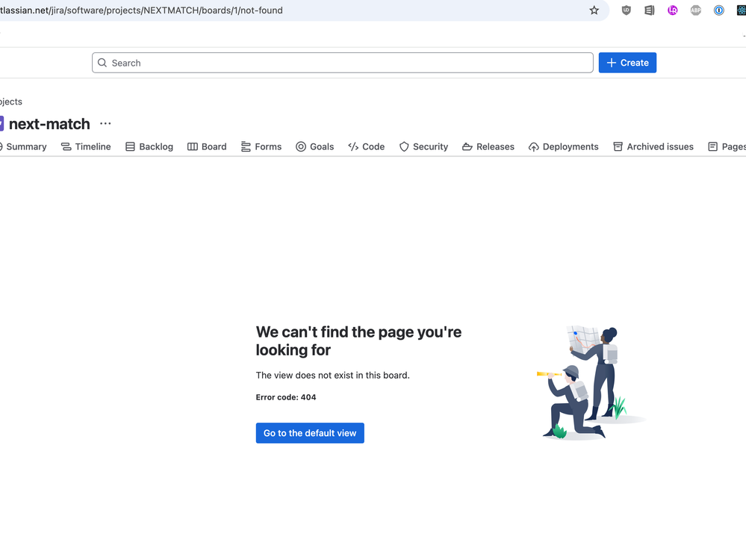Select the Goals tab
Screen dimensions: 746x560
pos(315,146)
